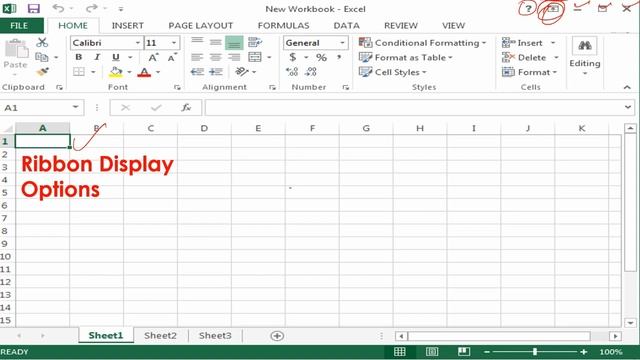
Task: Click Merge & Center icon
Action: tap(255, 57)
